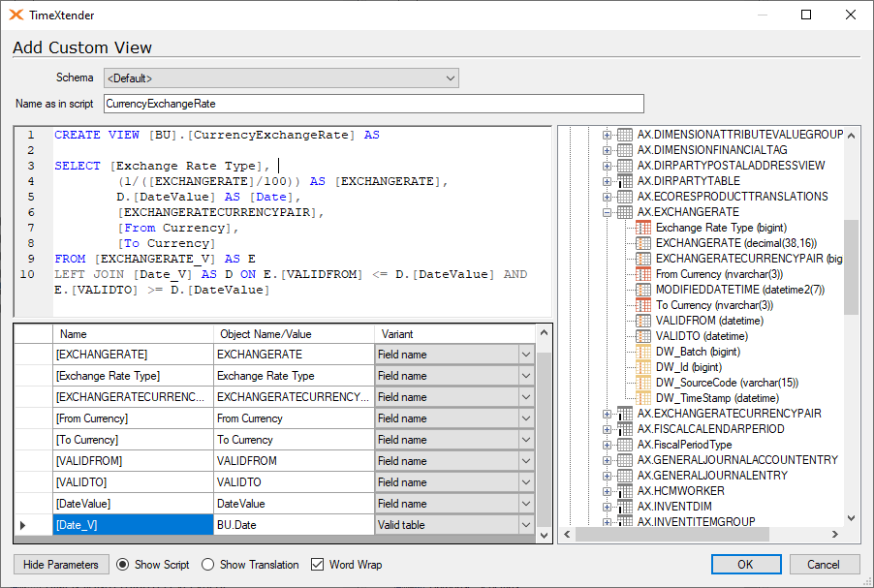Screen dimensions: 874x588
Task: Maximize the TimeXtender window
Action: [806, 15]
